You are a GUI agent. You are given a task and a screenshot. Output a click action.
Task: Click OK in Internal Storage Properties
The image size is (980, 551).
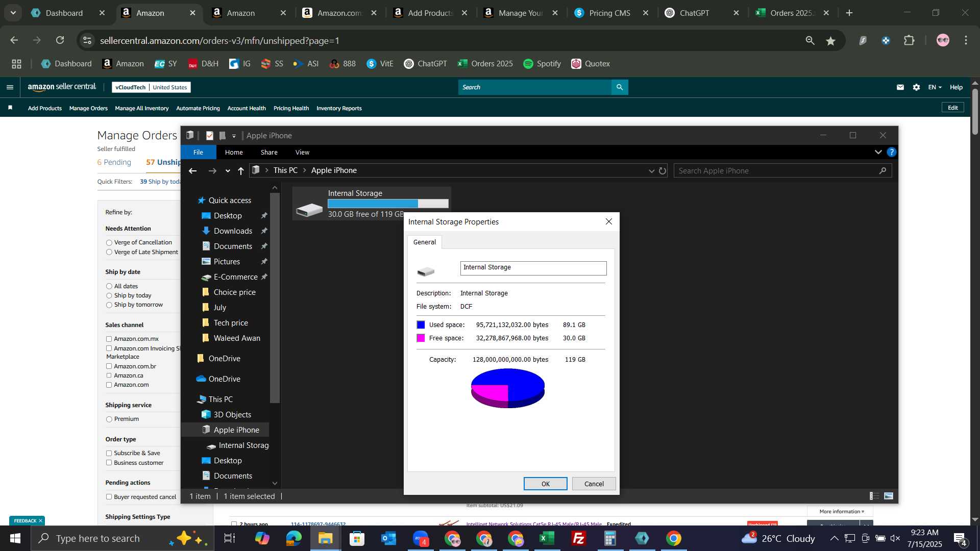(545, 484)
